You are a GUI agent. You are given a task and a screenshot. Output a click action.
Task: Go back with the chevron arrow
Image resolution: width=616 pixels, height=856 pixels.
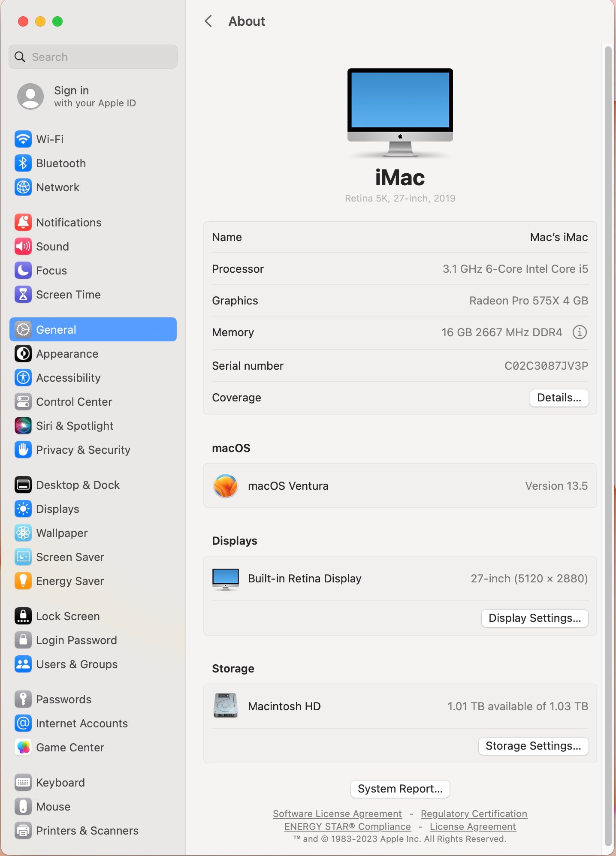(x=208, y=21)
